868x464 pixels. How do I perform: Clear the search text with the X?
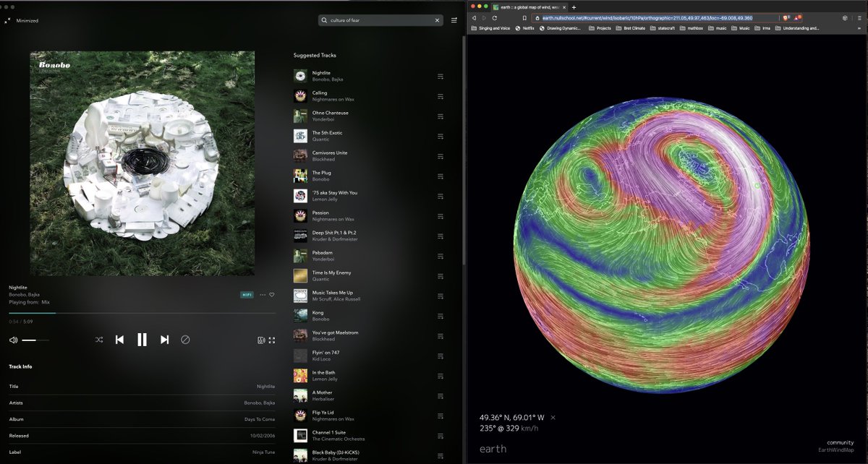pyautogui.click(x=437, y=20)
